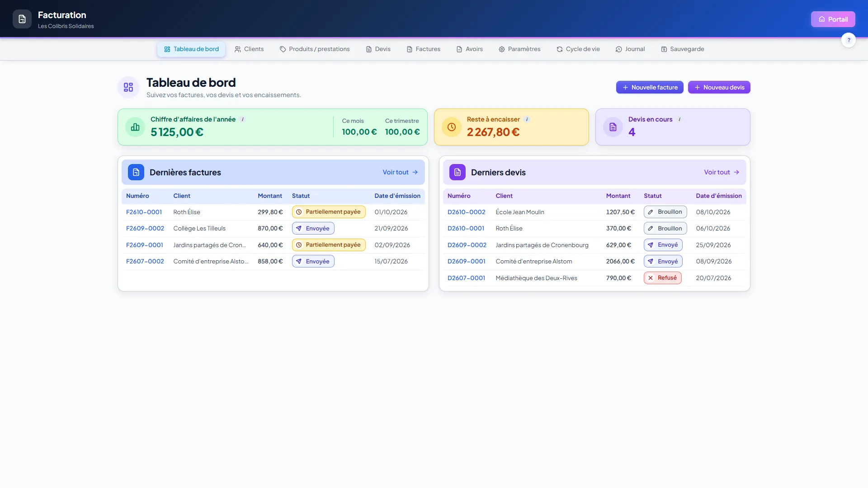Open the Paramètres tab

click(x=519, y=49)
